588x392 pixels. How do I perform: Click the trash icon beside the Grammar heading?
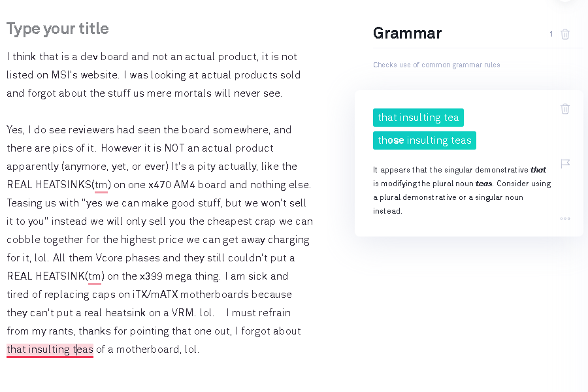click(x=565, y=34)
